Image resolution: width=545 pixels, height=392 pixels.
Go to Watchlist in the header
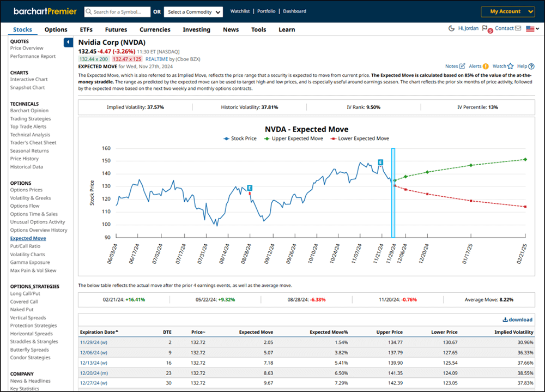pos(240,11)
